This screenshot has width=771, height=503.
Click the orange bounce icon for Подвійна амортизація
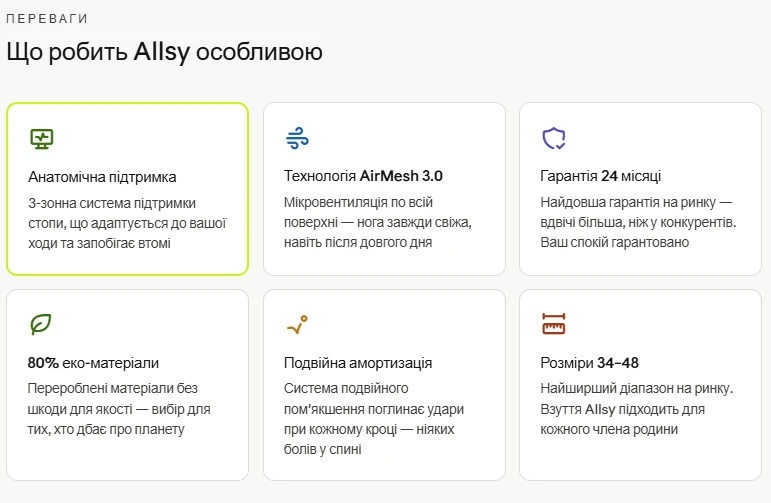coord(297,325)
